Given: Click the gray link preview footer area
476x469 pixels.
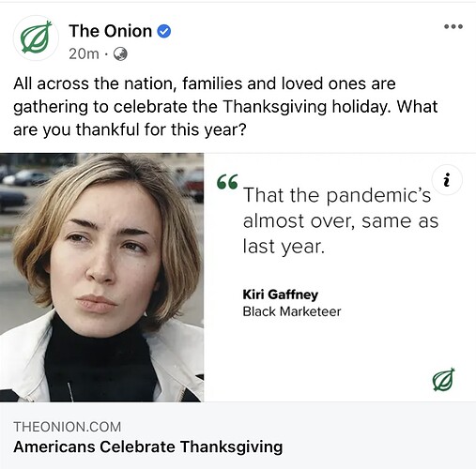Looking at the screenshot, I should (x=238, y=435).
